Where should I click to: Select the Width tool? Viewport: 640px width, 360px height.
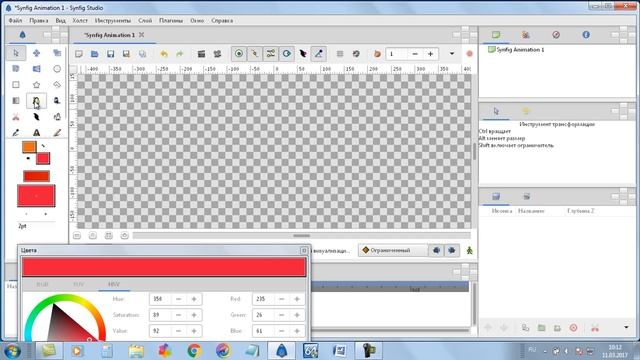[x=36, y=117]
